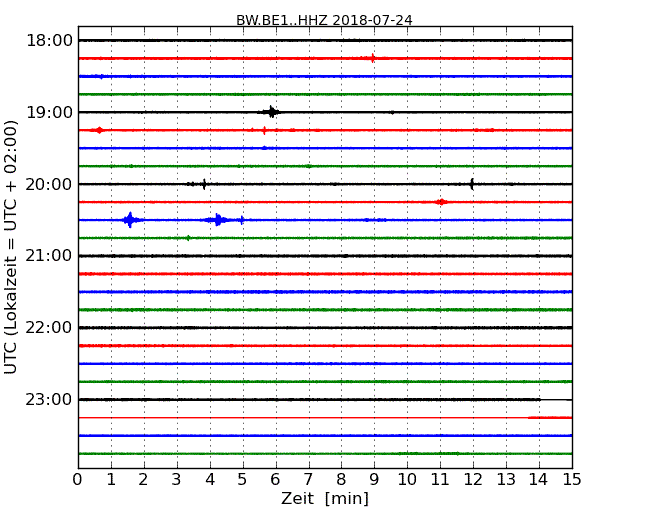
Task: Click the plot title BW.BE1..HHZ 2018-07-24
Action: point(324,20)
